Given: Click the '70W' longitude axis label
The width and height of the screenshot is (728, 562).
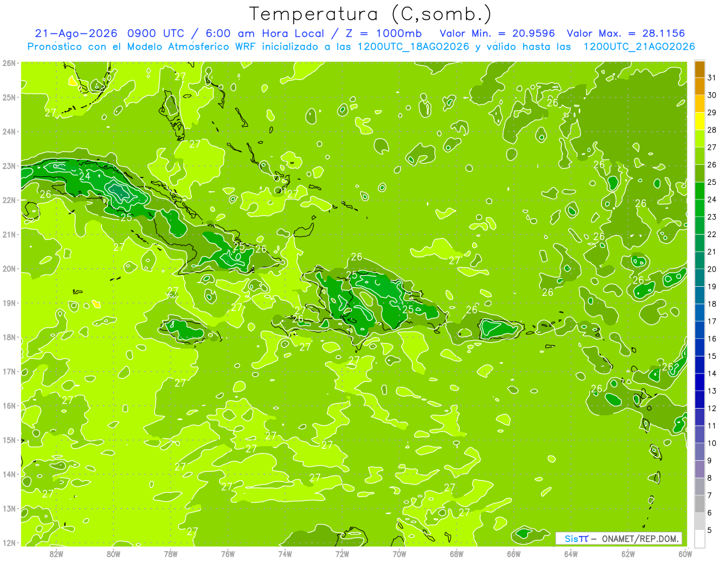Looking at the screenshot, I should (x=399, y=553).
